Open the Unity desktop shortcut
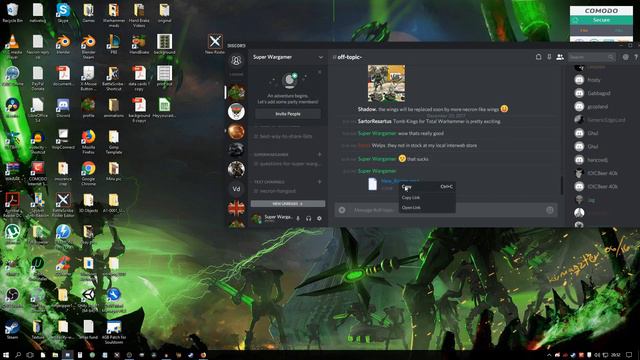The image size is (640, 360). [88, 300]
